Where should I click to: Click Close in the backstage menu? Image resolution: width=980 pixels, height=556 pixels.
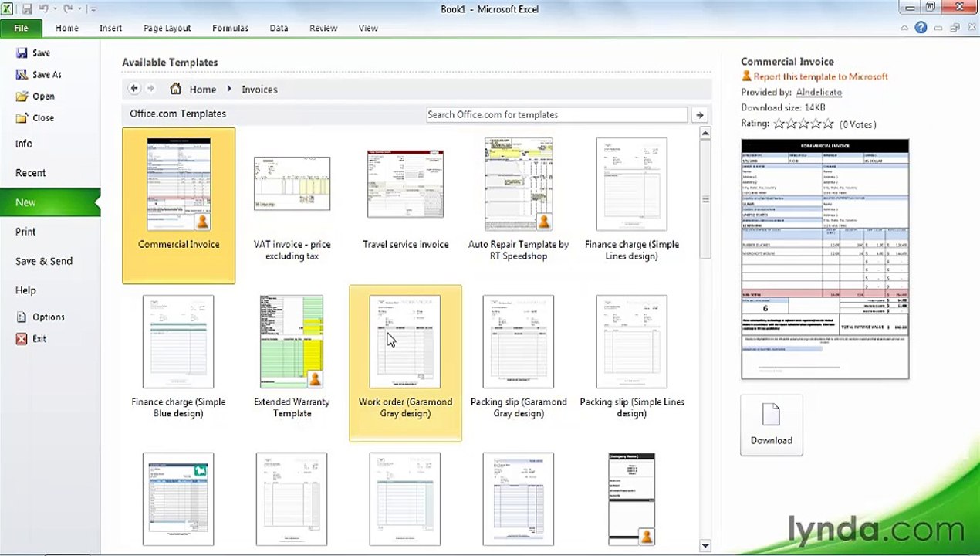tap(35, 118)
